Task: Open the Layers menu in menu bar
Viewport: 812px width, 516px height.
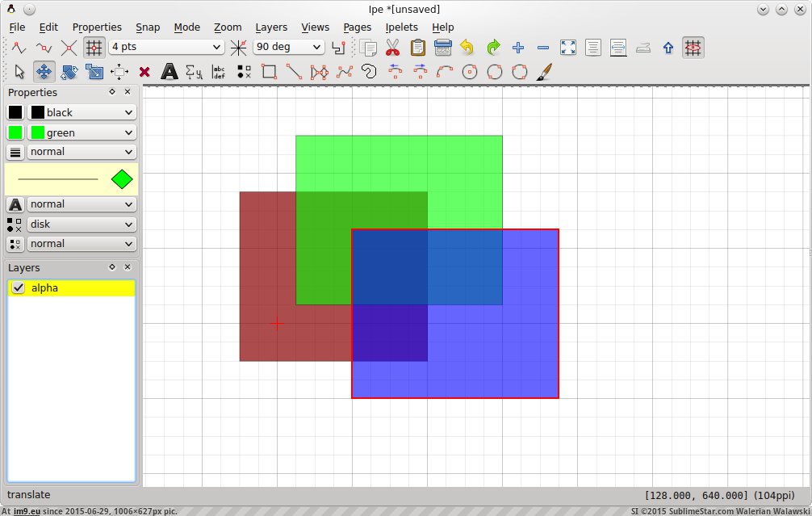Action: (x=270, y=27)
